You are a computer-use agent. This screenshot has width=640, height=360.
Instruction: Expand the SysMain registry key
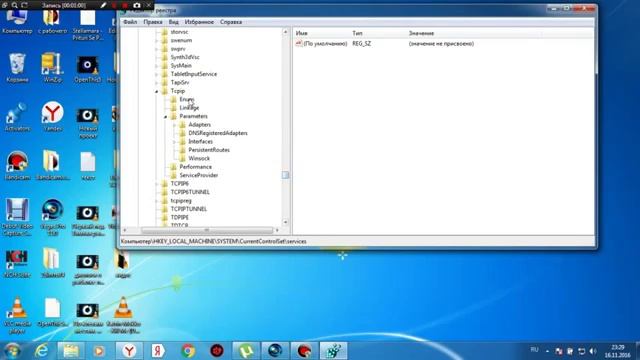click(x=157, y=66)
